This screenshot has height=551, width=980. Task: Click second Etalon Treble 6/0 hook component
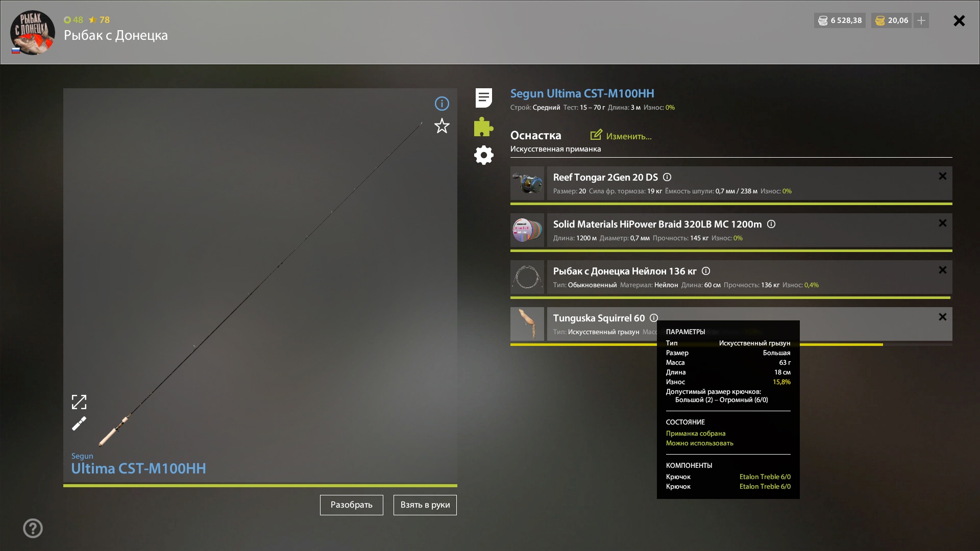(x=765, y=486)
